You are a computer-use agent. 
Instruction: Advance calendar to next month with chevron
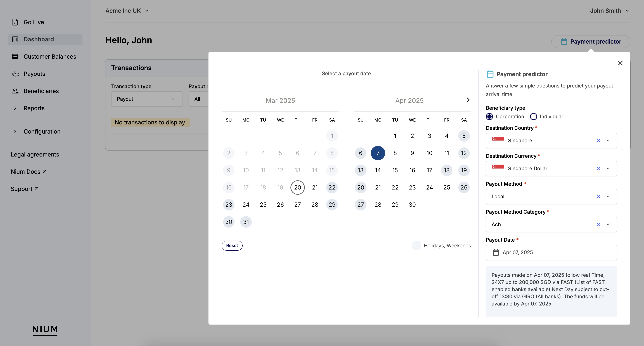click(468, 100)
